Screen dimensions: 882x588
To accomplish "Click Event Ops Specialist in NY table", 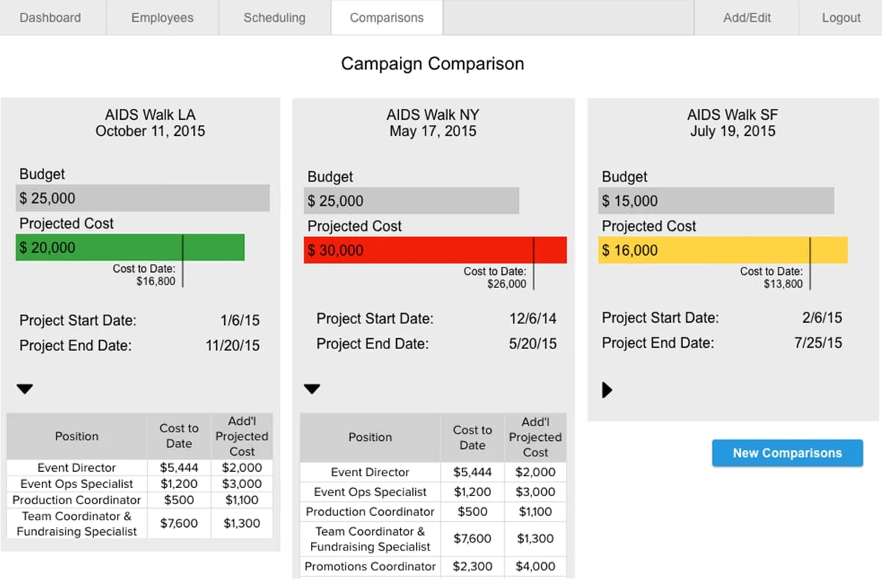I will pyautogui.click(x=370, y=492).
